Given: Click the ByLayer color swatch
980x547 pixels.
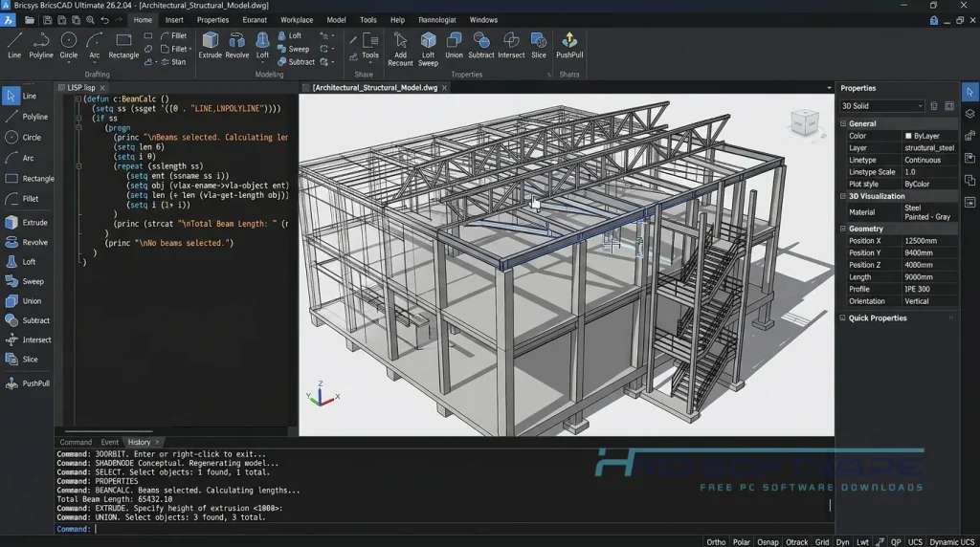Looking at the screenshot, I should click(x=908, y=136).
